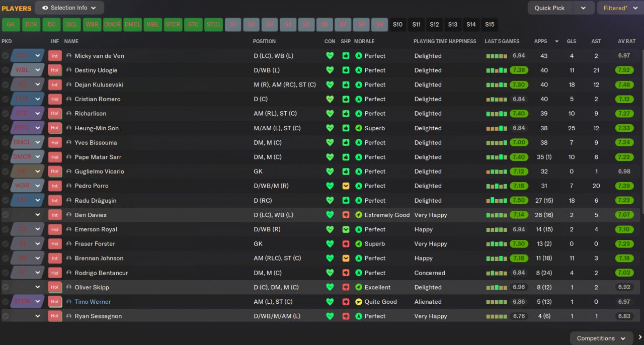Click Radu Drăgușin's condition heart icon
Screen dimensions: 644x345
tap(330, 200)
